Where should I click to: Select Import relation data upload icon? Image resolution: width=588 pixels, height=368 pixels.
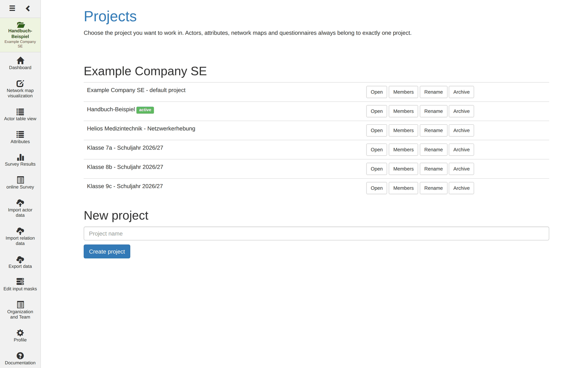coord(20,231)
